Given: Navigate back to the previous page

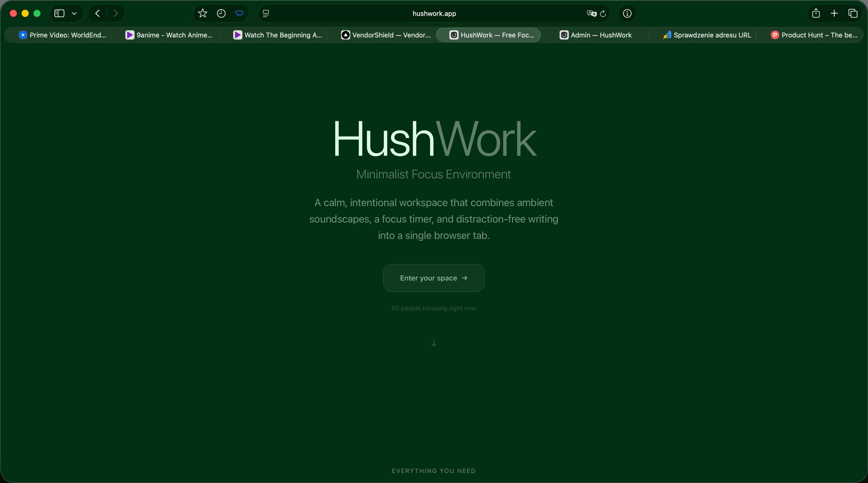Looking at the screenshot, I should 97,13.
